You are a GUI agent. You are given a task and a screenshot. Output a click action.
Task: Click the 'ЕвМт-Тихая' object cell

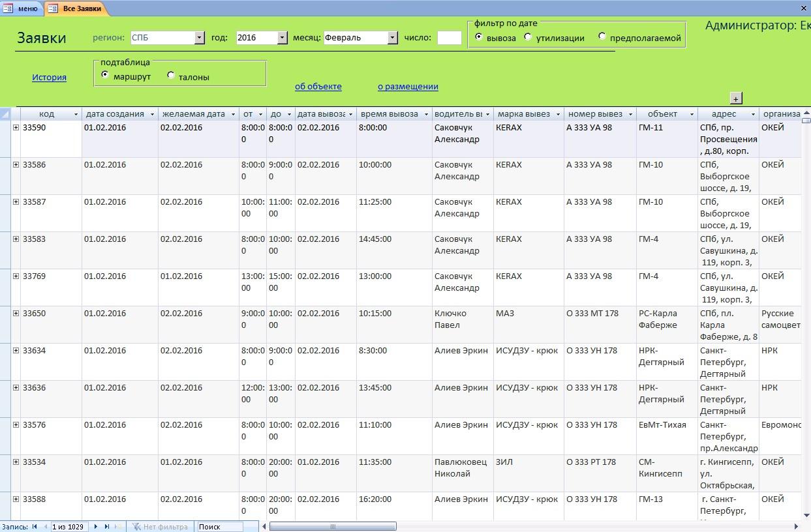[x=667, y=436]
